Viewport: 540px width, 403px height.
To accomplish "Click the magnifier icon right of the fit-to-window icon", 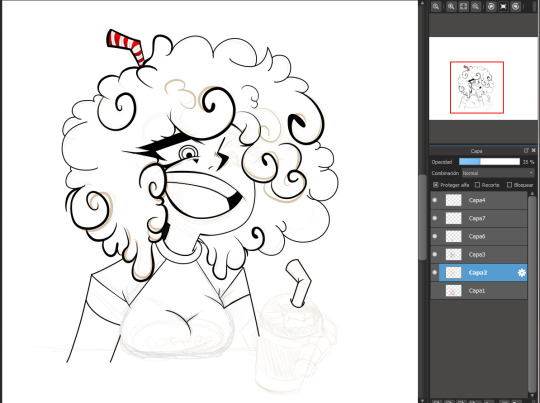I will (x=476, y=6).
